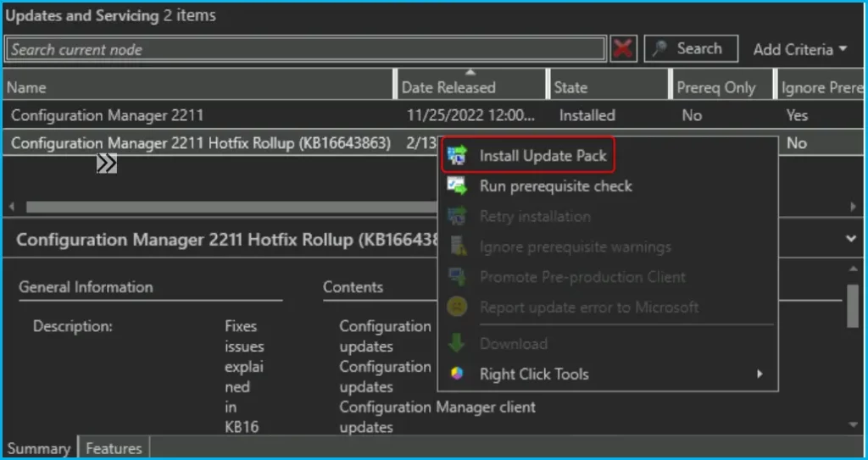
Task: Click the Yes cell under Ignore Prereq
Action: click(797, 115)
